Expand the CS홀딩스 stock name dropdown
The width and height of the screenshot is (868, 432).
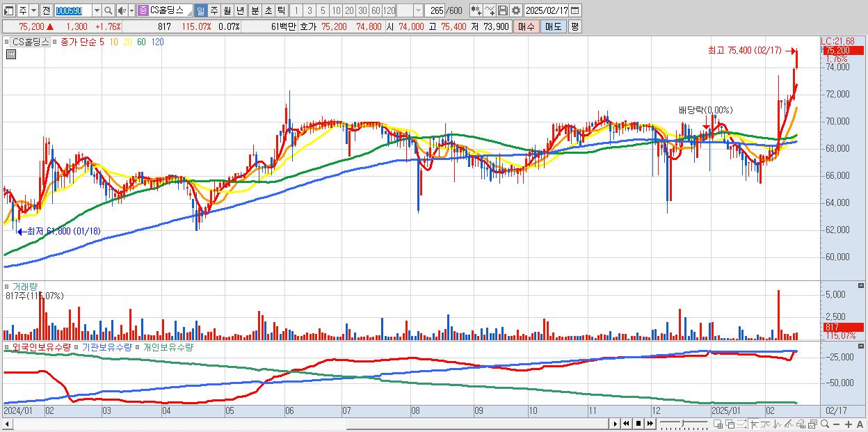click(188, 15)
